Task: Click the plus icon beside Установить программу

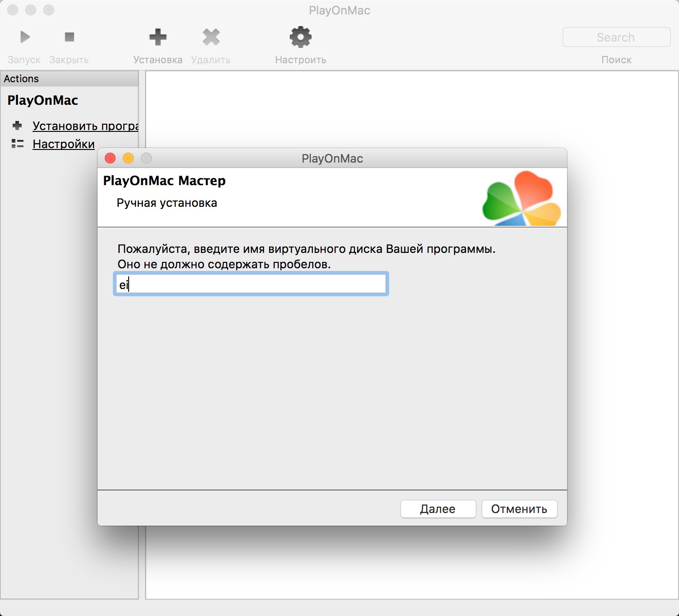Action: pos(17,126)
